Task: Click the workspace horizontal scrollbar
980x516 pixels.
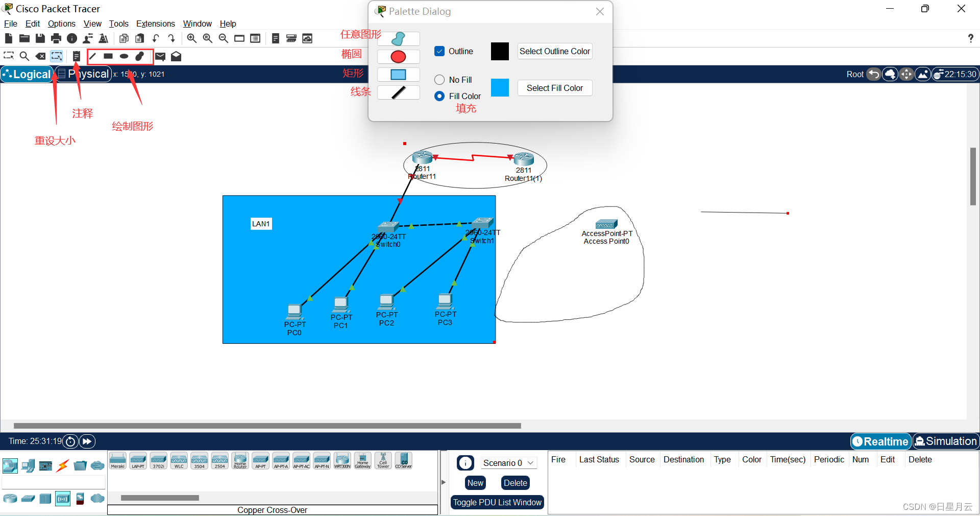Action: pyautogui.click(x=267, y=426)
